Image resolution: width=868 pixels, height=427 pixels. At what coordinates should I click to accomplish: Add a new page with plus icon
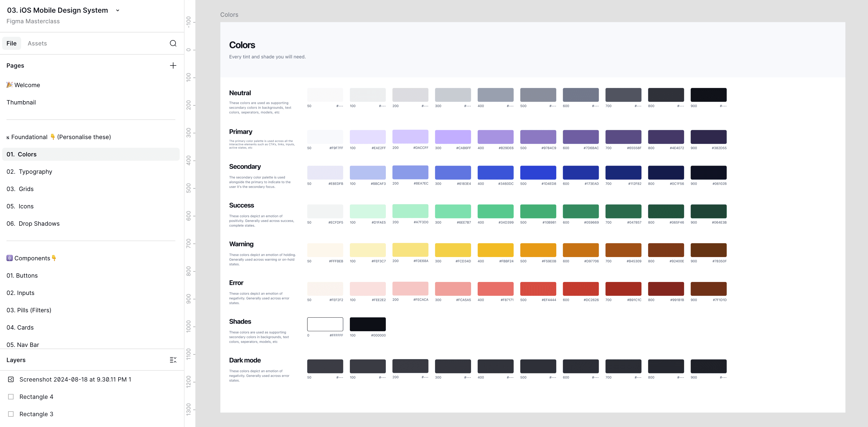pyautogui.click(x=173, y=65)
